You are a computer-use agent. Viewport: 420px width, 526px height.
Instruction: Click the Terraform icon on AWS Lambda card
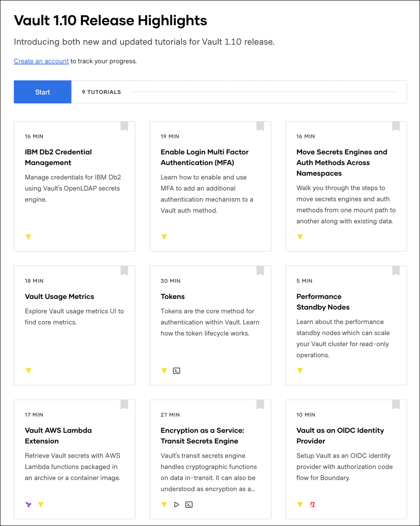coord(28,505)
